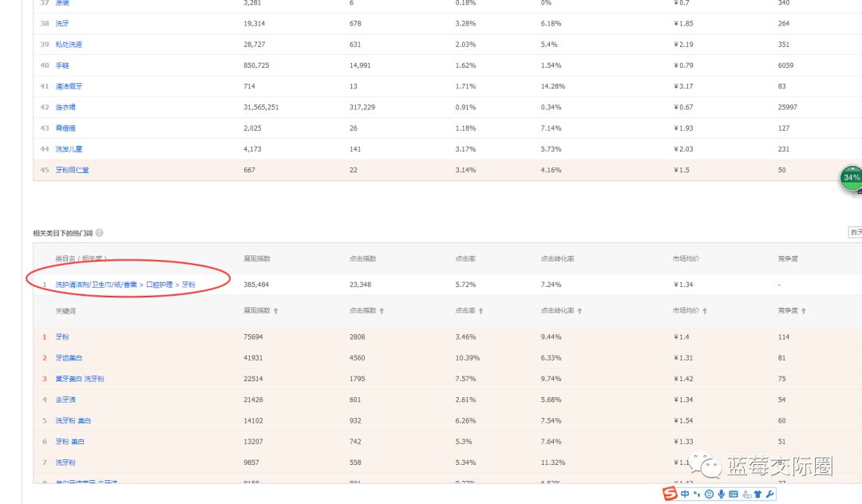Select the ¥3.17 average price cell
The width and height of the screenshot is (862, 504).
pyautogui.click(x=683, y=86)
